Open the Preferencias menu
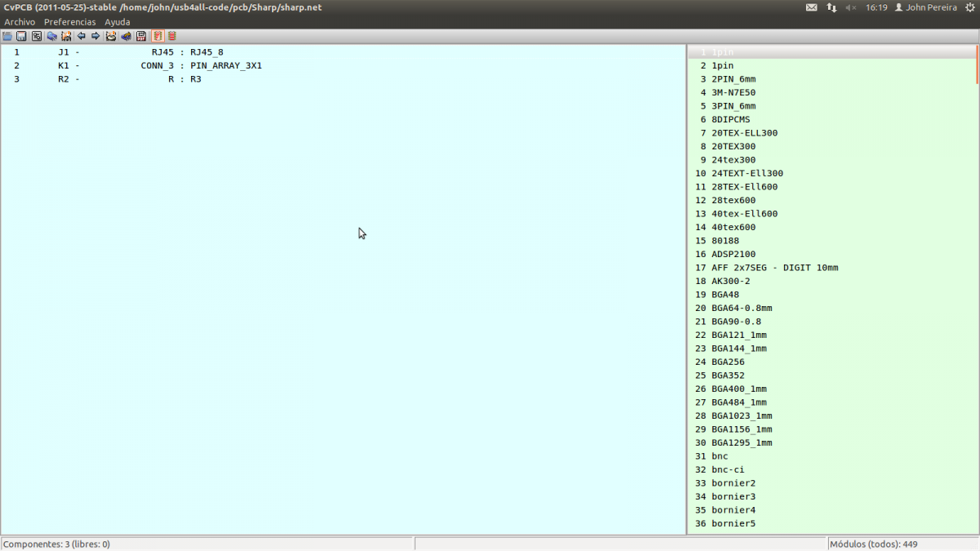Viewport: 980px width, 551px height. (69, 22)
